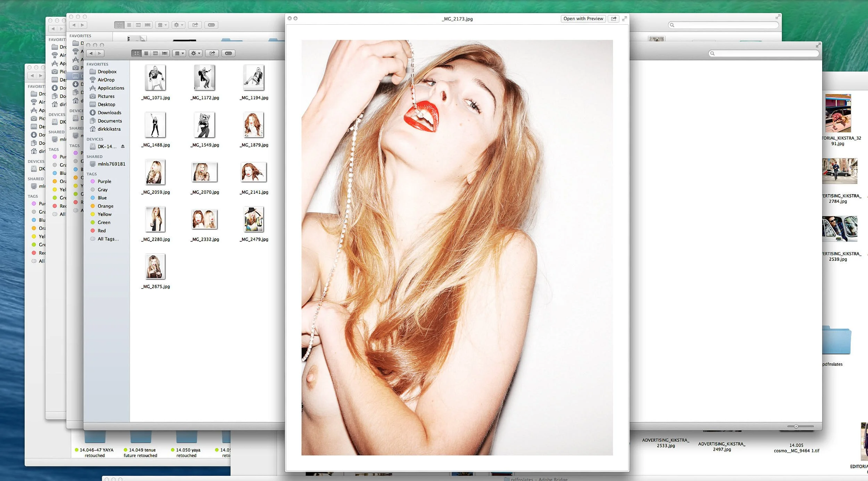Click the back navigation arrow
The image size is (868, 481).
coord(91,53)
